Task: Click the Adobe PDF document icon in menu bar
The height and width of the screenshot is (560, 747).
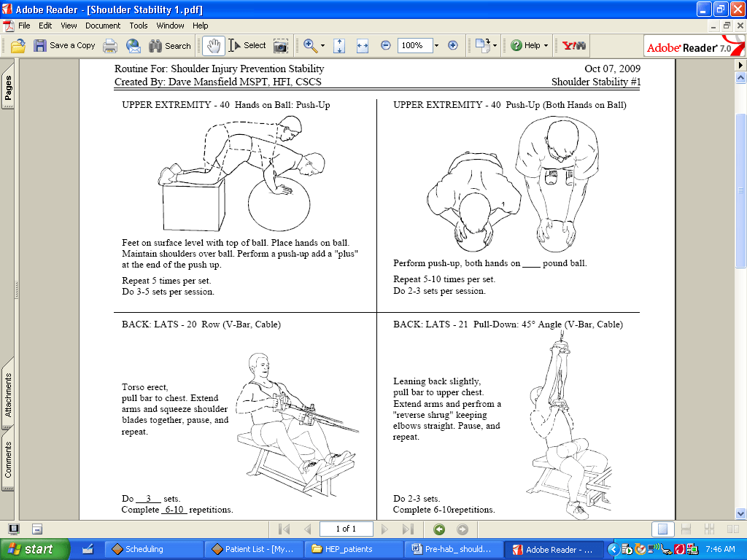Action: [8, 26]
